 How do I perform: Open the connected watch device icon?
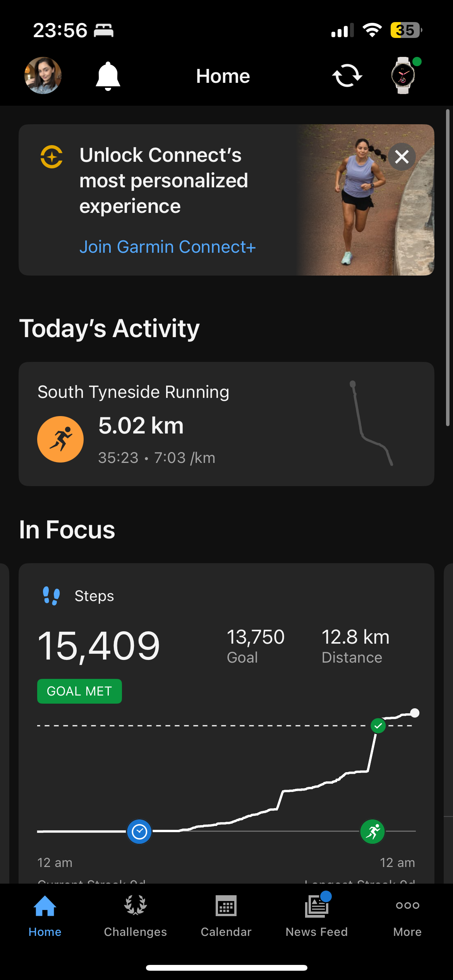tap(403, 76)
